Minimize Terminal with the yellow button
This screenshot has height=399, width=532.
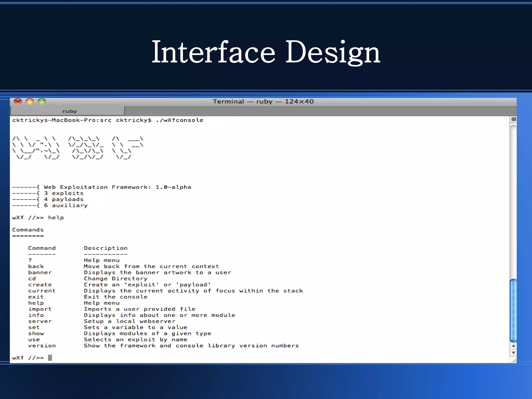click(30, 101)
